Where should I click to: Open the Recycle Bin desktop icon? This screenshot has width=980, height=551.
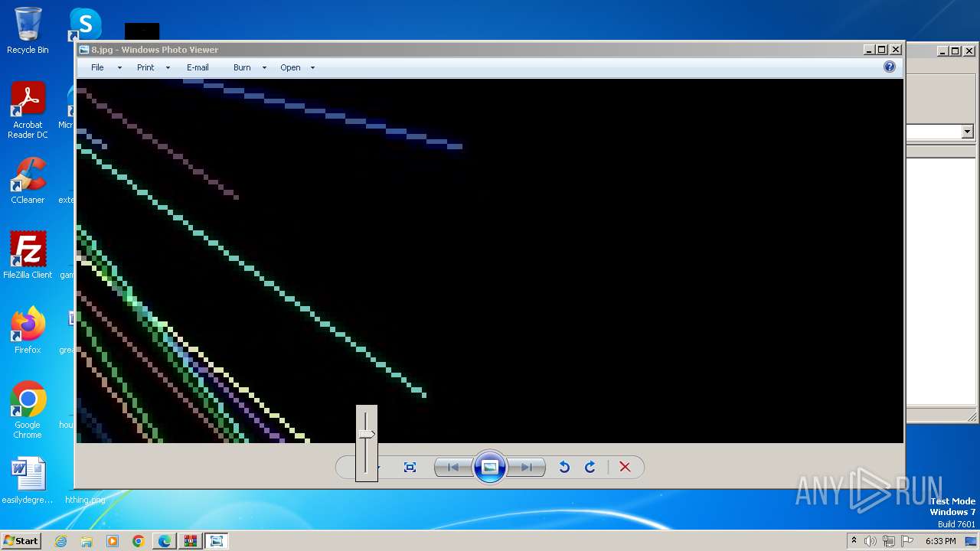[28, 31]
